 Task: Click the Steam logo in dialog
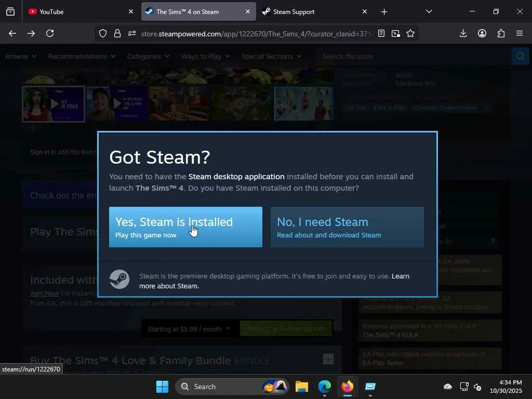point(119,279)
